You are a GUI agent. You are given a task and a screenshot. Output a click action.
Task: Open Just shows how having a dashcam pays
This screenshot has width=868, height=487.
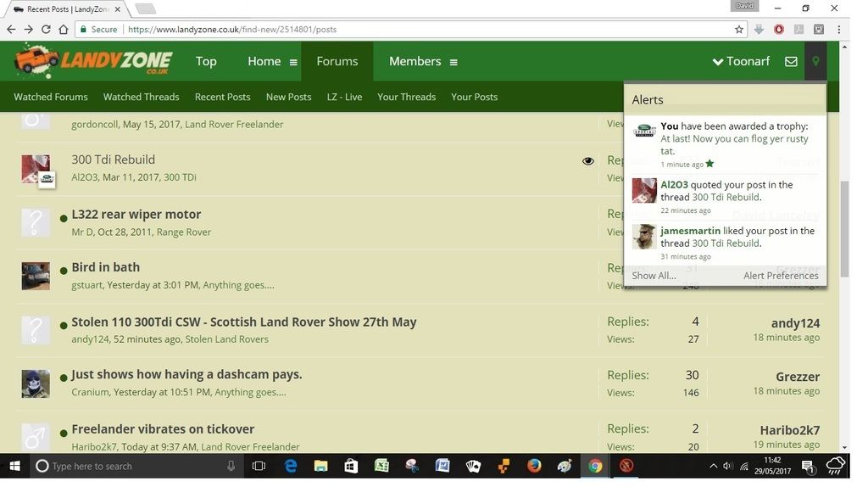tap(186, 374)
